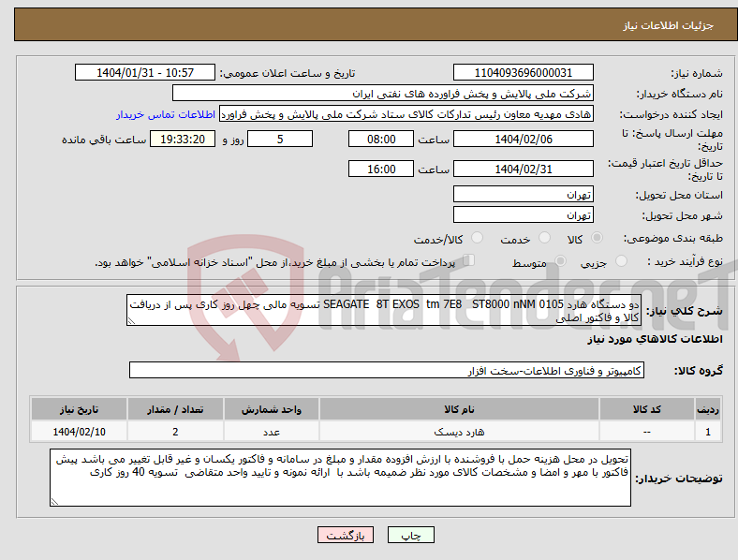
Task: Click the request creator field
Action: (x=406, y=114)
